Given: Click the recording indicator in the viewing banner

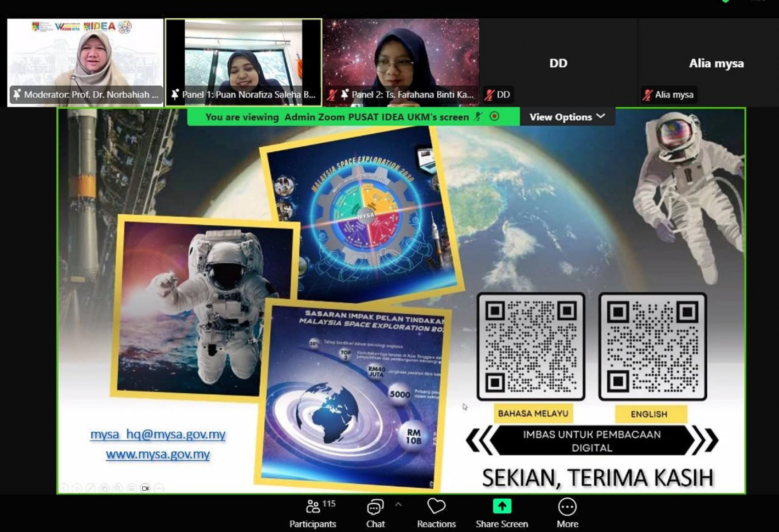Looking at the screenshot, I should click(x=494, y=116).
